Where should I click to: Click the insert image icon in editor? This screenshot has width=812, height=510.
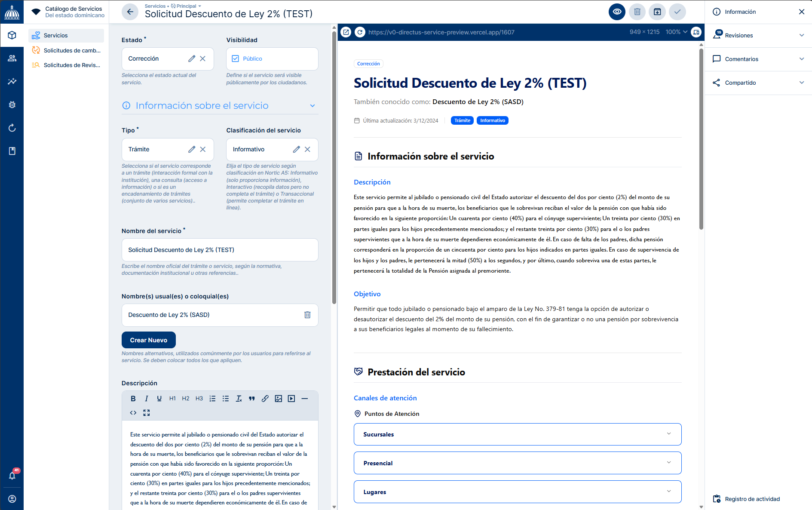279,399
